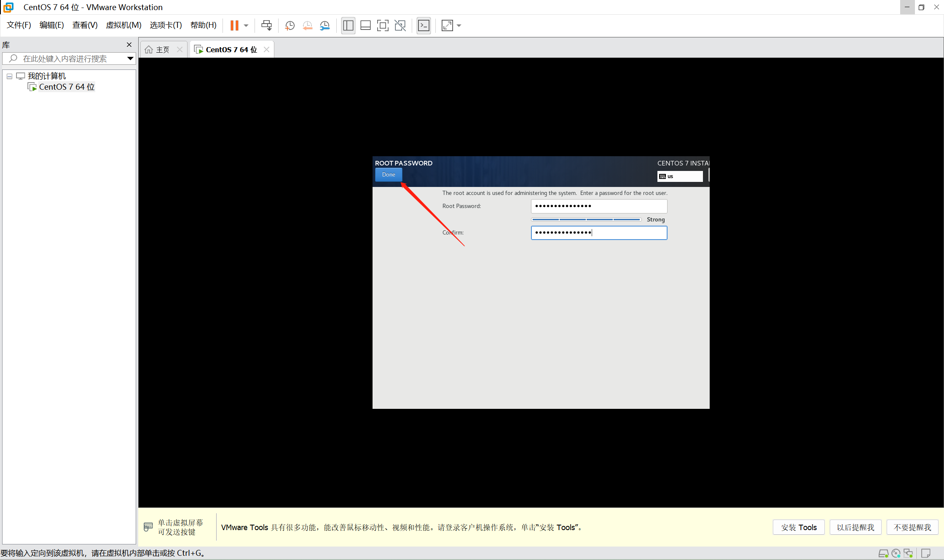
Task: Click the 安装 Tools button
Action: pyautogui.click(x=798, y=527)
